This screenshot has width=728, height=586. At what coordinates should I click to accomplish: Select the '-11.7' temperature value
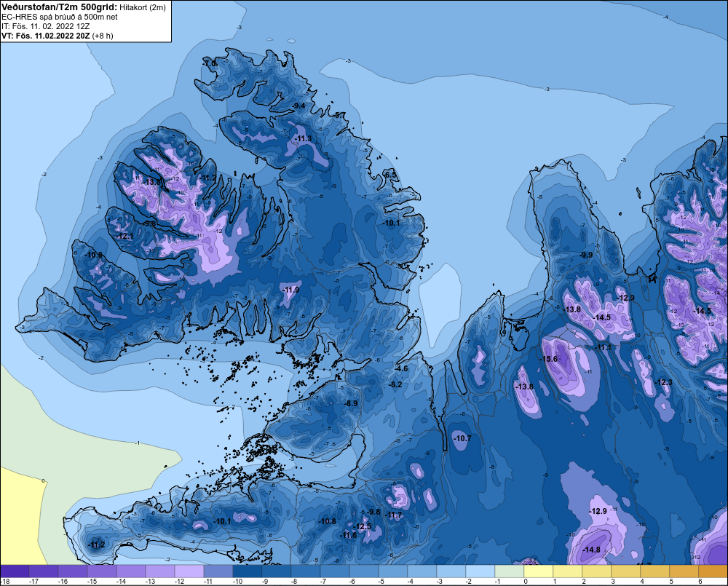(x=394, y=515)
